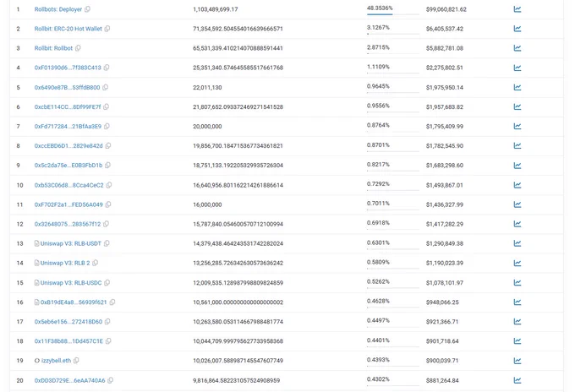Open analytics chart for 0xb53C06d8 row
575x392 pixels.
pos(517,185)
